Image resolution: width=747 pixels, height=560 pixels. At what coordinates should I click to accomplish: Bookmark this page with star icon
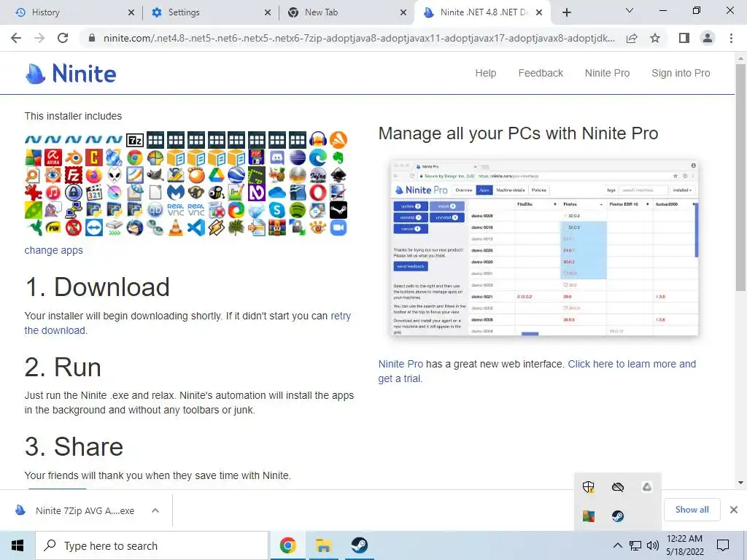coord(655,38)
